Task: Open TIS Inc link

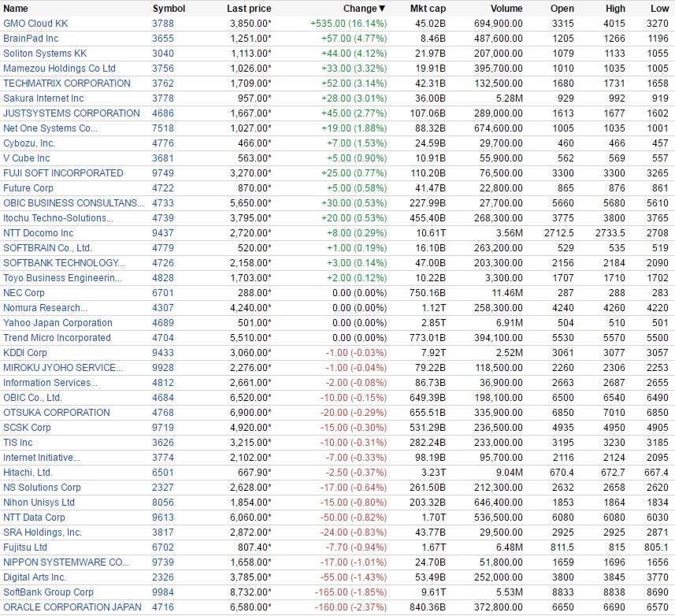Action: 17,443
